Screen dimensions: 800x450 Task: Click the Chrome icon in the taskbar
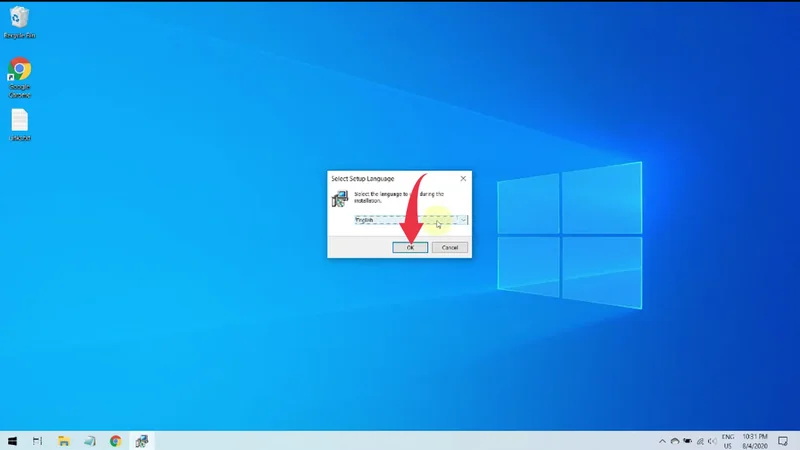point(116,440)
